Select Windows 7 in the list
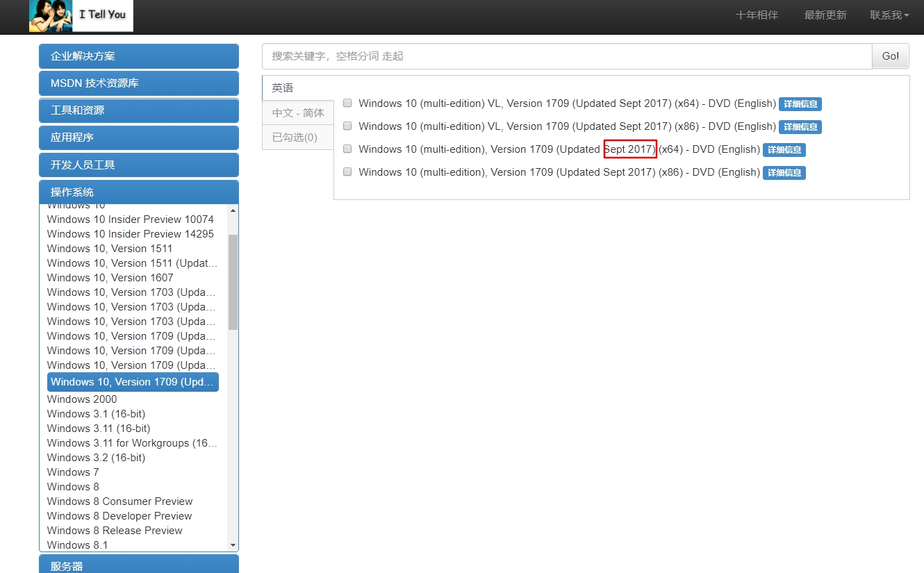This screenshot has height=573, width=924. [73, 472]
